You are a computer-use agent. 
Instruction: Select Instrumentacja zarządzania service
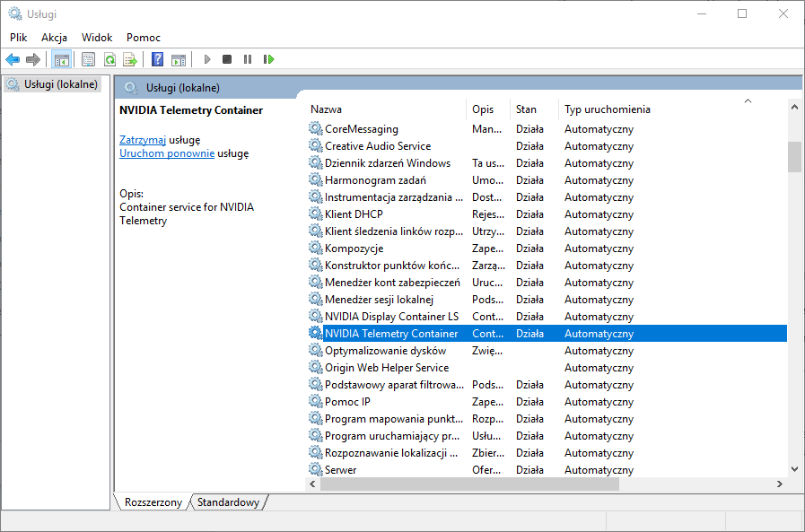click(x=547, y=197)
